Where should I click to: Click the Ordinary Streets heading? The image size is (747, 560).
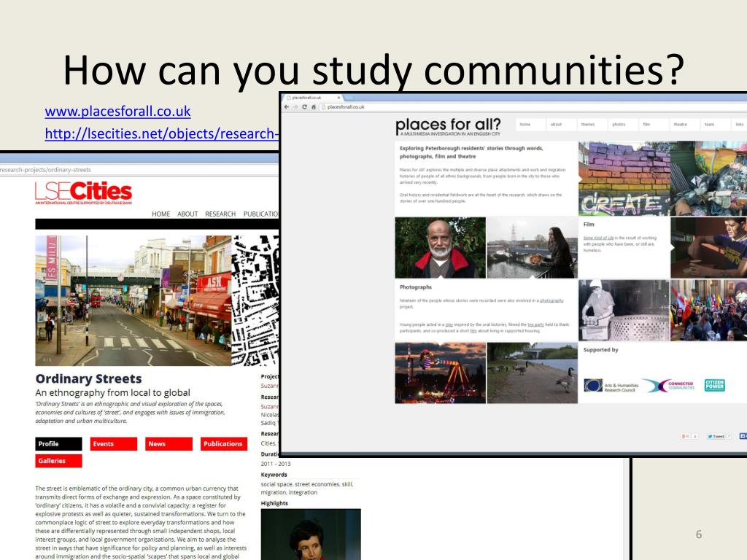tap(88, 378)
